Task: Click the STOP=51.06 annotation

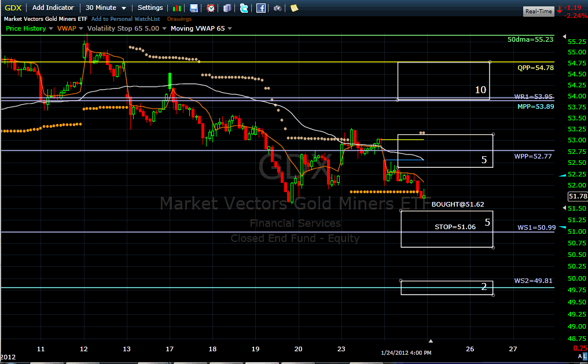Action: pyautogui.click(x=455, y=227)
